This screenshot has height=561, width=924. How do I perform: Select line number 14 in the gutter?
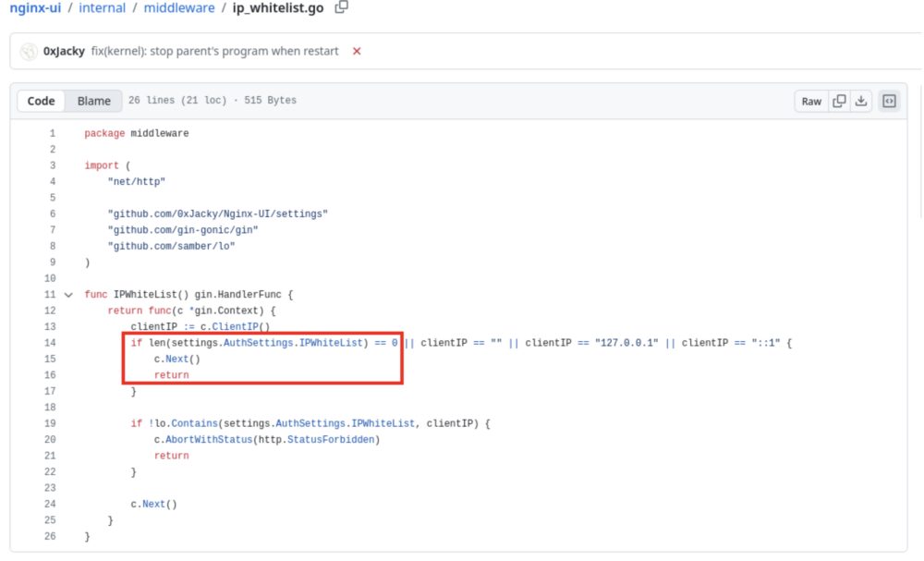50,343
